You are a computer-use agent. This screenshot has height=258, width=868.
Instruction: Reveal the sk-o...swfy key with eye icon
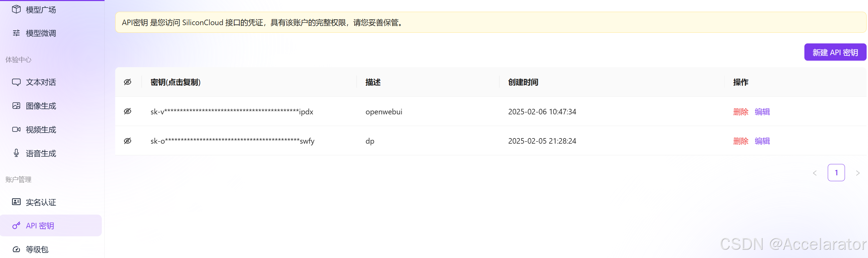[128, 141]
